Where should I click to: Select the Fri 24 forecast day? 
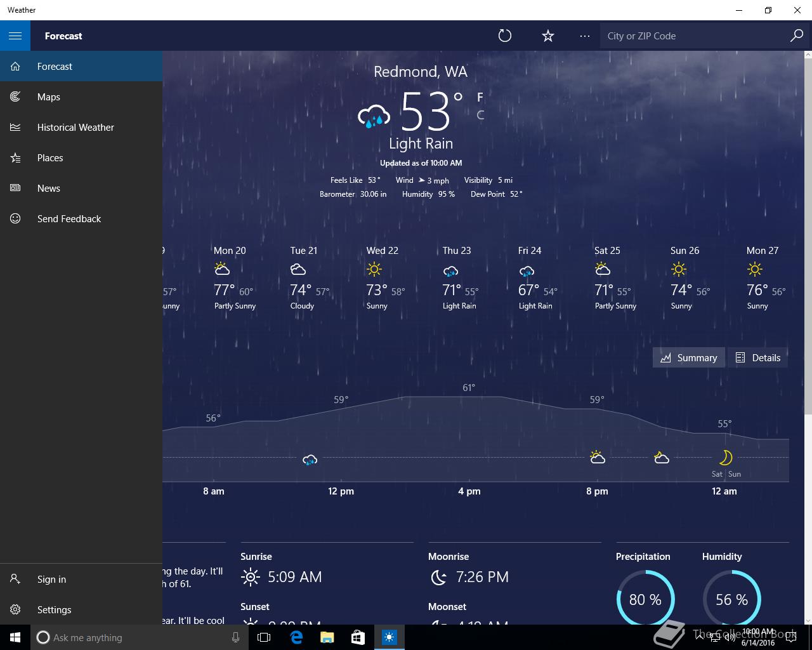tap(539, 278)
